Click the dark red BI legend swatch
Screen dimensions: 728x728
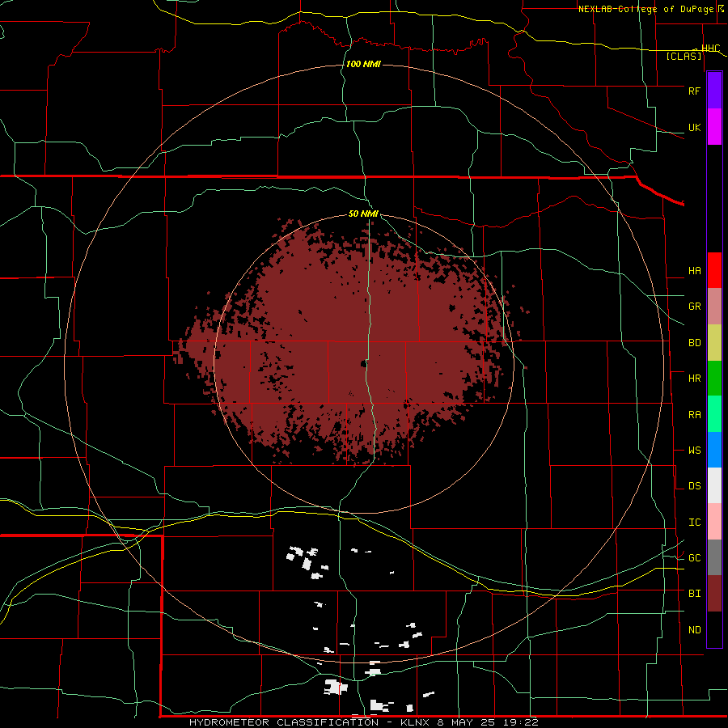click(x=714, y=594)
